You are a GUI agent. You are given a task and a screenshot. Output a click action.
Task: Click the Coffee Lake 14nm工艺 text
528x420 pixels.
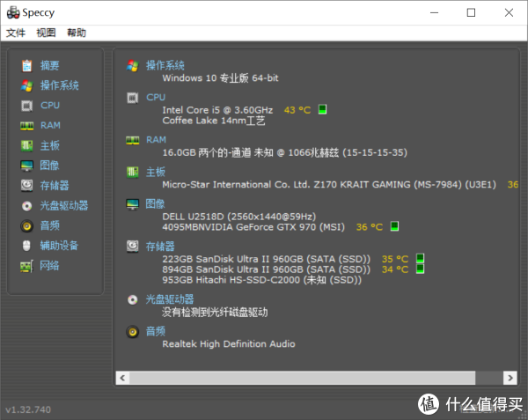click(214, 121)
